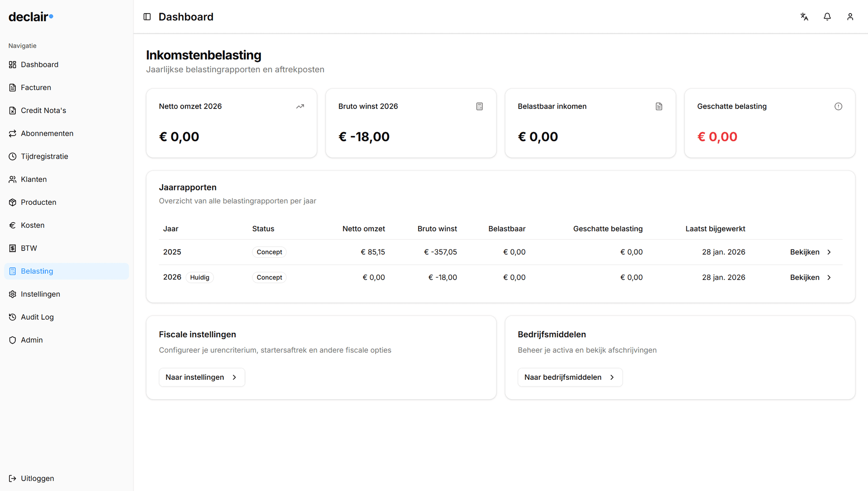Screen dimensions: 868x491
Task: Click the € -357,05 bruto winst value
Action: pyautogui.click(x=440, y=252)
